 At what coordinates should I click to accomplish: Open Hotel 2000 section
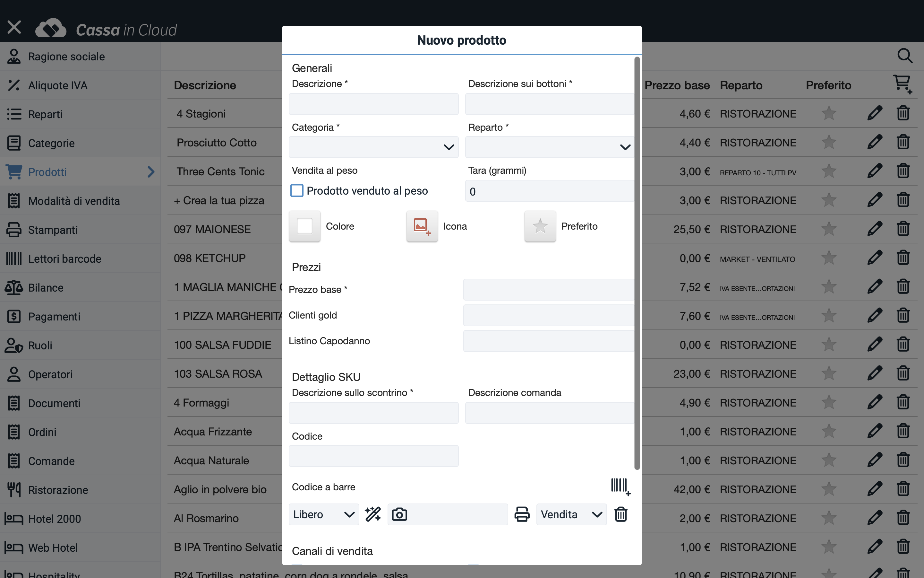[80, 518]
